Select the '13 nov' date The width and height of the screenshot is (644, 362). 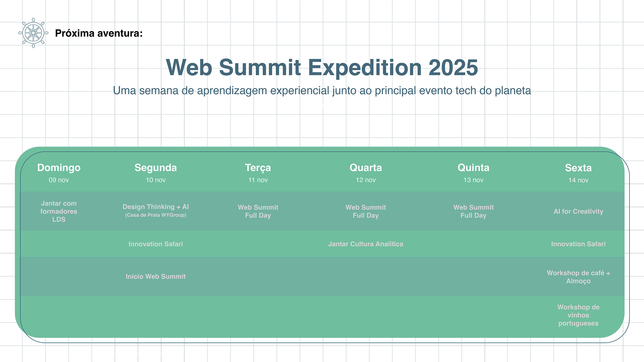point(473,180)
